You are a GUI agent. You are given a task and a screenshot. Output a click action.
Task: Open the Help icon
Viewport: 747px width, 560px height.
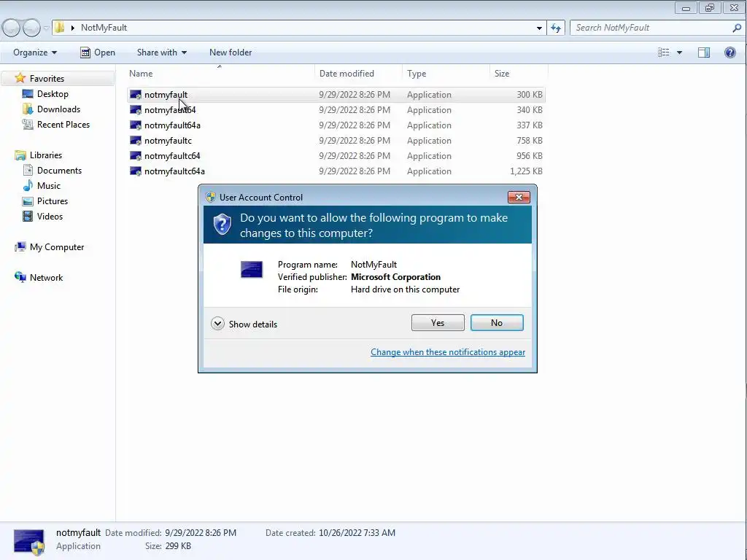[729, 52]
